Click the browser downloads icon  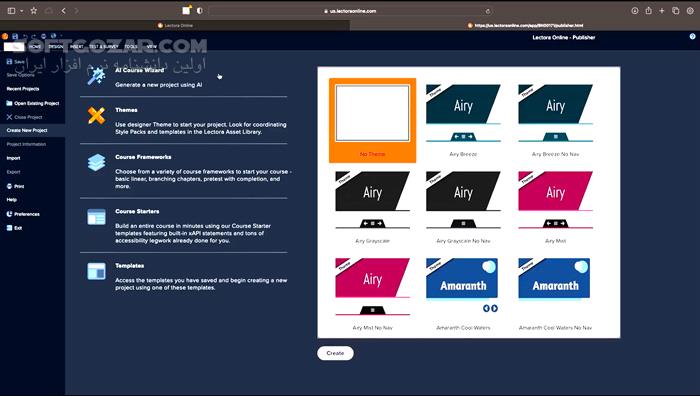[634, 11]
